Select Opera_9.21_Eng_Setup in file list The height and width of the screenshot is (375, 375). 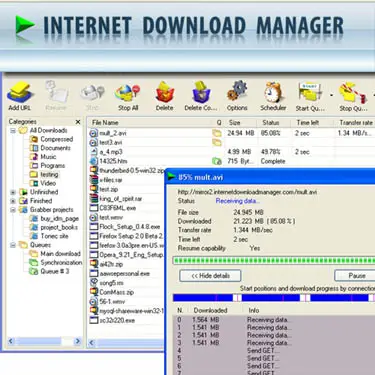tap(127, 255)
